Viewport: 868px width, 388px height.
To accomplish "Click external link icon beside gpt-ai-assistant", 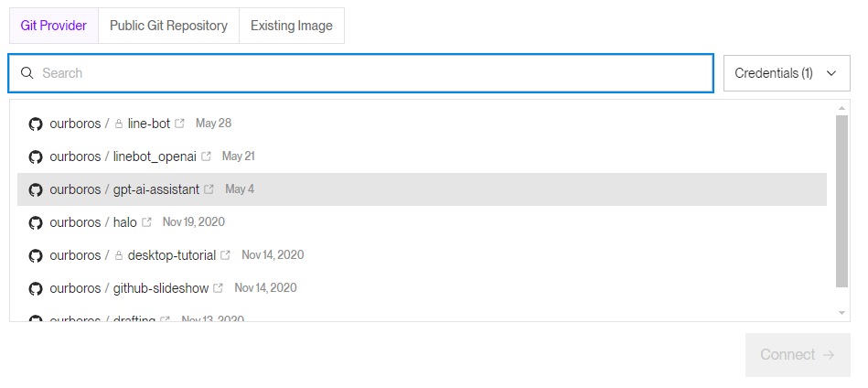I will tap(209, 189).
